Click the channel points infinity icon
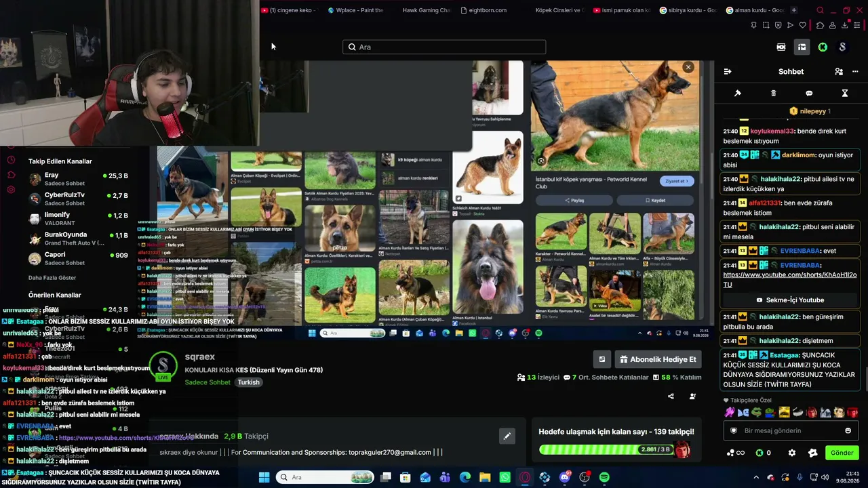This screenshot has height=488, width=868. [x=736, y=453]
